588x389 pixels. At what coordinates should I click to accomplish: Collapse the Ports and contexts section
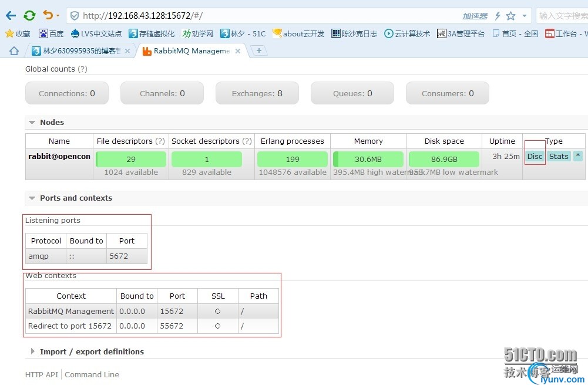point(70,198)
